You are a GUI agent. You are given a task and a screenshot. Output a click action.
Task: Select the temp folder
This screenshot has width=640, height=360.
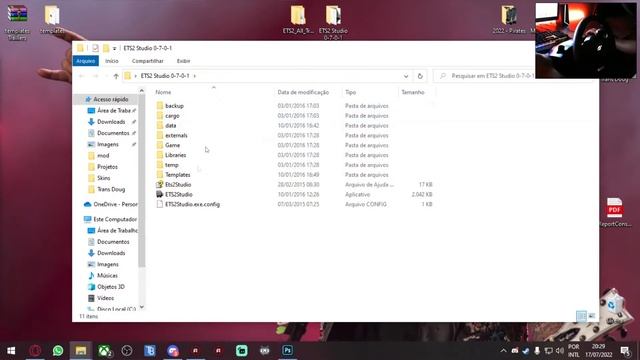tap(171, 165)
